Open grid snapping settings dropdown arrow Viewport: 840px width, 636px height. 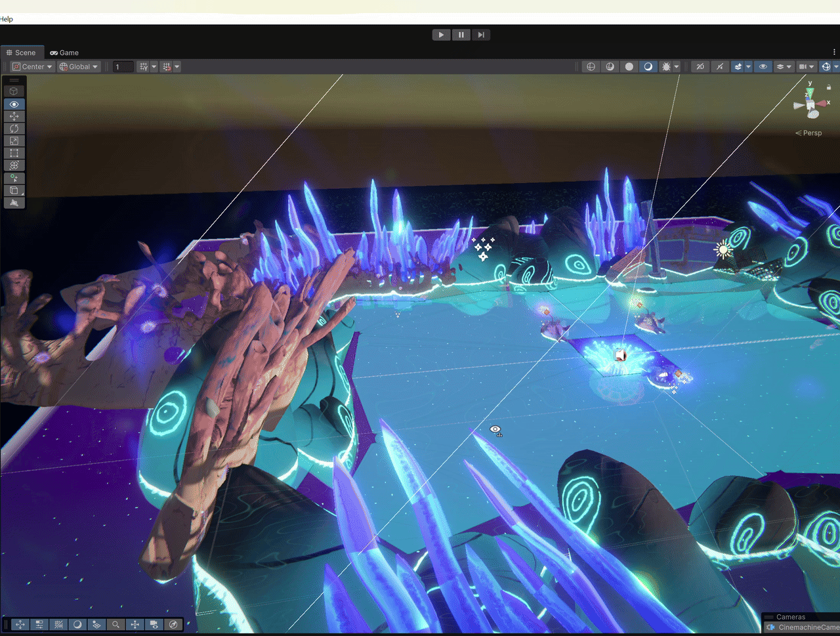154,67
